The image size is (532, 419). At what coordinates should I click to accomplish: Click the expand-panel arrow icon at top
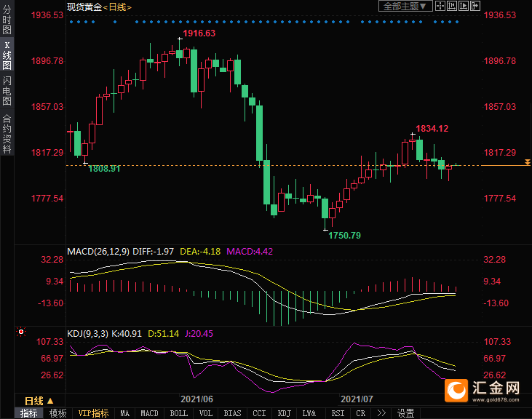(x=475, y=6)
